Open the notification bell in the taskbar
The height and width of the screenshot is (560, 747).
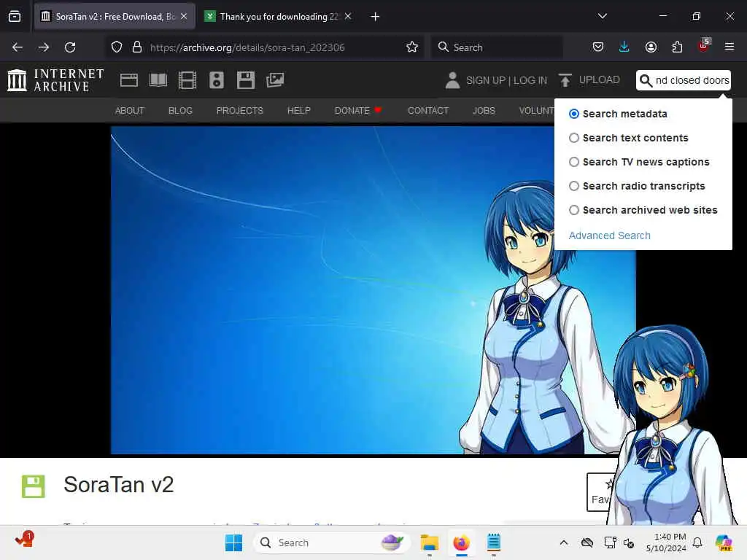coord(697,542)
